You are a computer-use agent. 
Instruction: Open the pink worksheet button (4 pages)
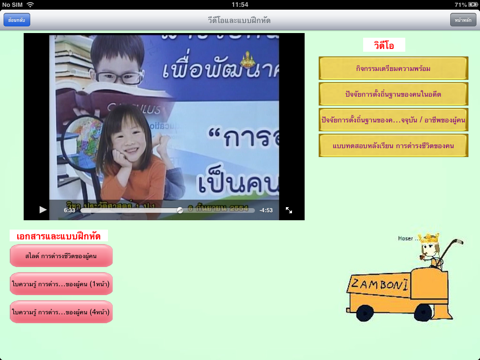pyautogui.click(x=61, y=312)
